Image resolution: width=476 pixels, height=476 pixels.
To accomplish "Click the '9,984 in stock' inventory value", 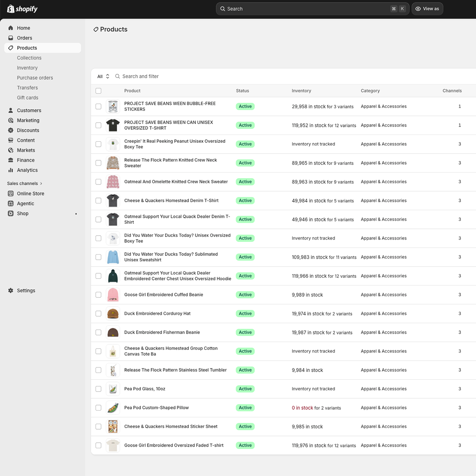I will pos(307,370).
